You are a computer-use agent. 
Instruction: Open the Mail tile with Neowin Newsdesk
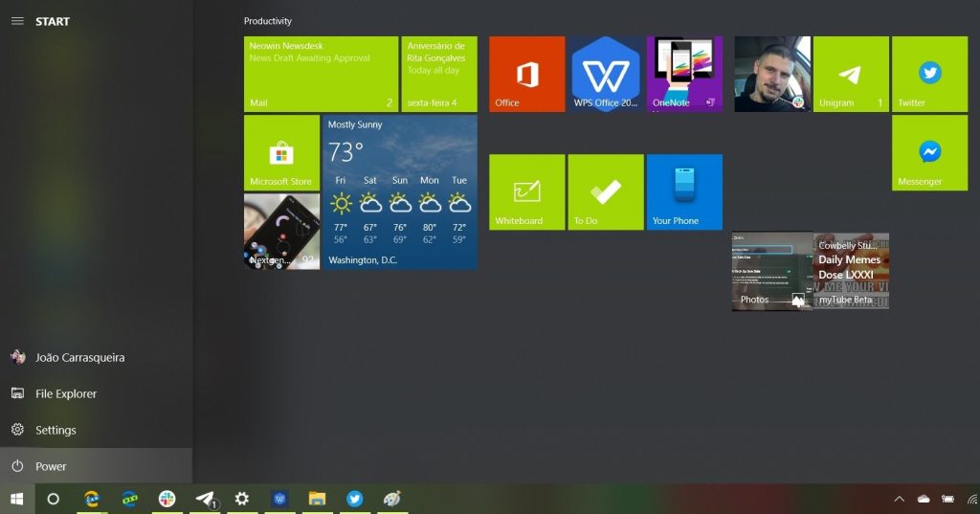[x=321, y=75]
